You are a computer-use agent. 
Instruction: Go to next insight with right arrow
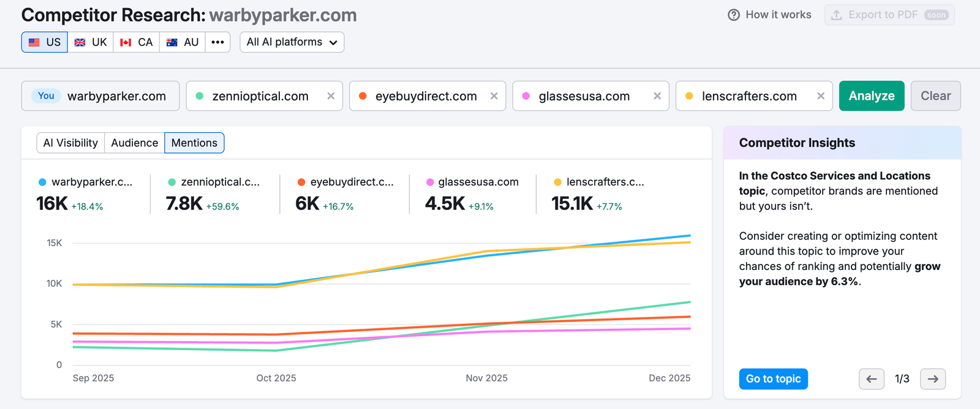(x=933, y=379)
